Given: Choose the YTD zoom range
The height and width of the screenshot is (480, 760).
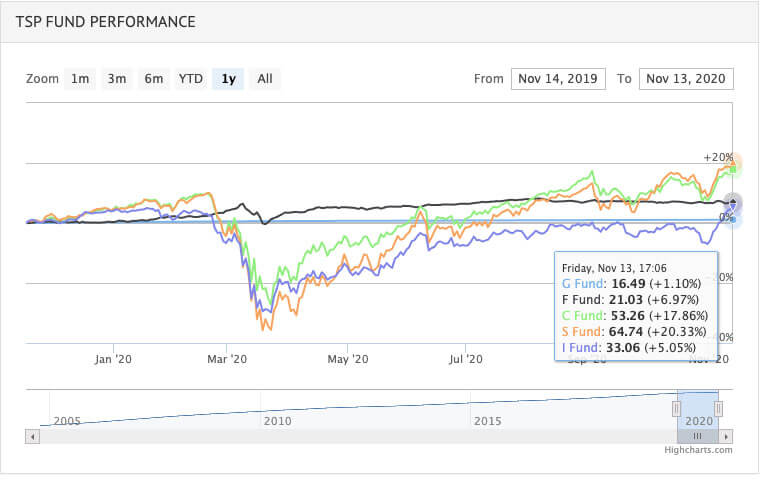Looking at the screenshot, I should tap(191, 79).
